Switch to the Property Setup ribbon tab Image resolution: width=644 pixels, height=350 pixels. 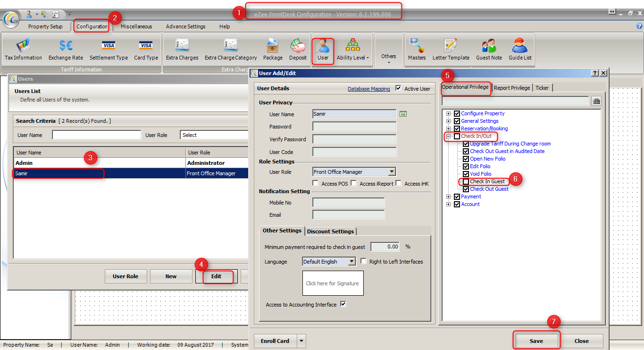45,26
